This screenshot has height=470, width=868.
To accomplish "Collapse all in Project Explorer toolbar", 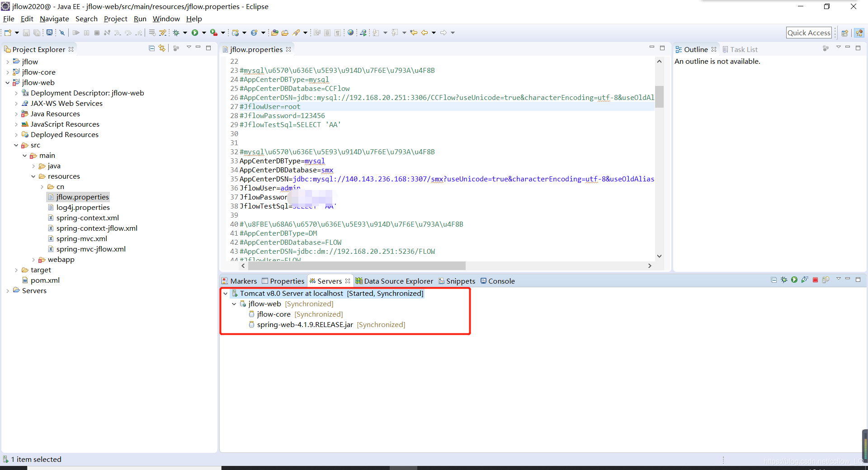I will point(151,48).
